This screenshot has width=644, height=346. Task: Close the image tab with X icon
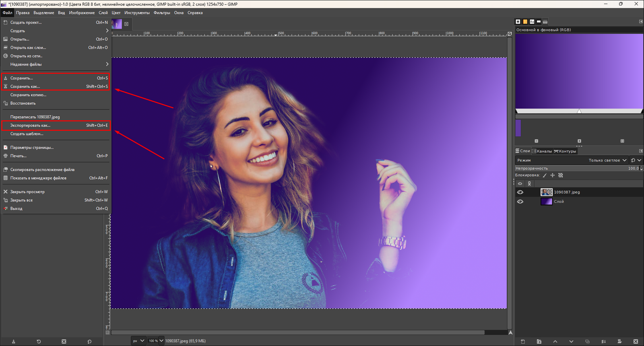pos(126,24)
